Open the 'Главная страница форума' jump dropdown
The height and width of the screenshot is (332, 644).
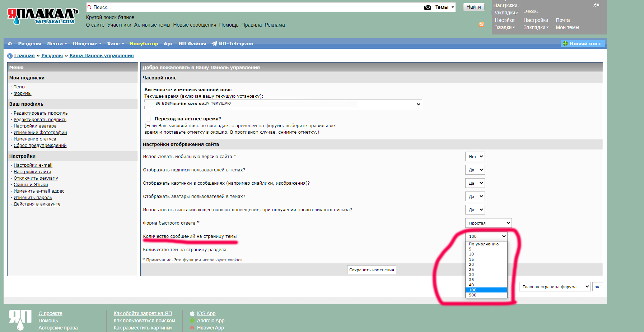click(555, 287)
